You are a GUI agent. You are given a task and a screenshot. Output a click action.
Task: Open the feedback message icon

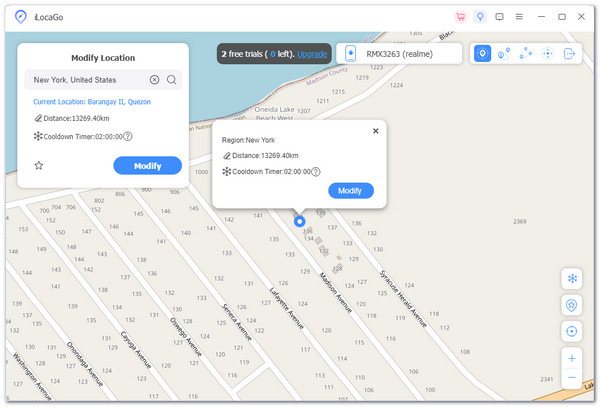pyautogui.click(x=499, y=17)
